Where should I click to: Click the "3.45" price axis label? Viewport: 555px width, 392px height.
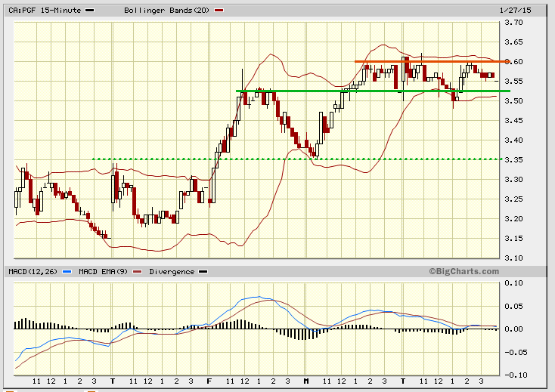tap(513, 121)
